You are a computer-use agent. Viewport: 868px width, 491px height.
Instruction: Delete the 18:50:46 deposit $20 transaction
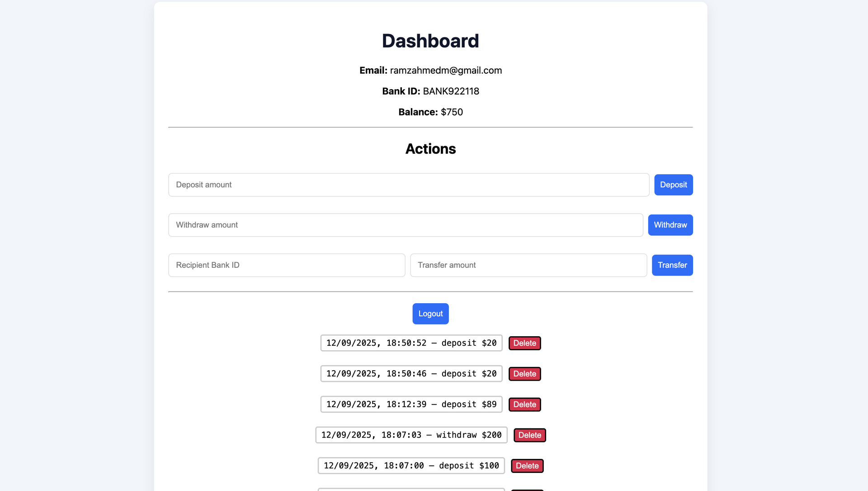click(x=524, y=373)
